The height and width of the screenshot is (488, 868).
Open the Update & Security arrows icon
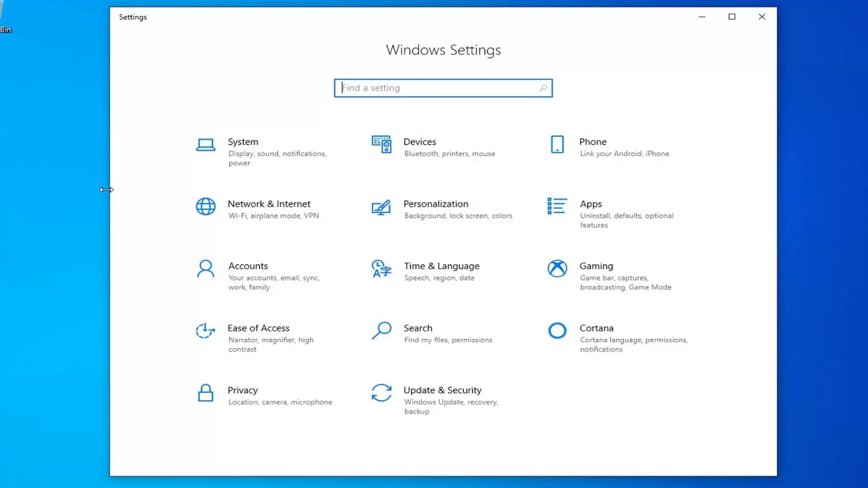[x=381, y=393]
